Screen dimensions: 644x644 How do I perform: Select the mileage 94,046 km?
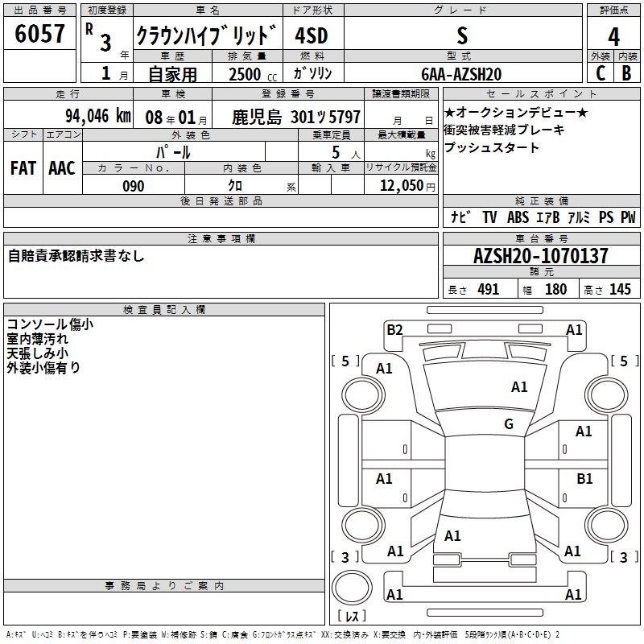(98, 116)
